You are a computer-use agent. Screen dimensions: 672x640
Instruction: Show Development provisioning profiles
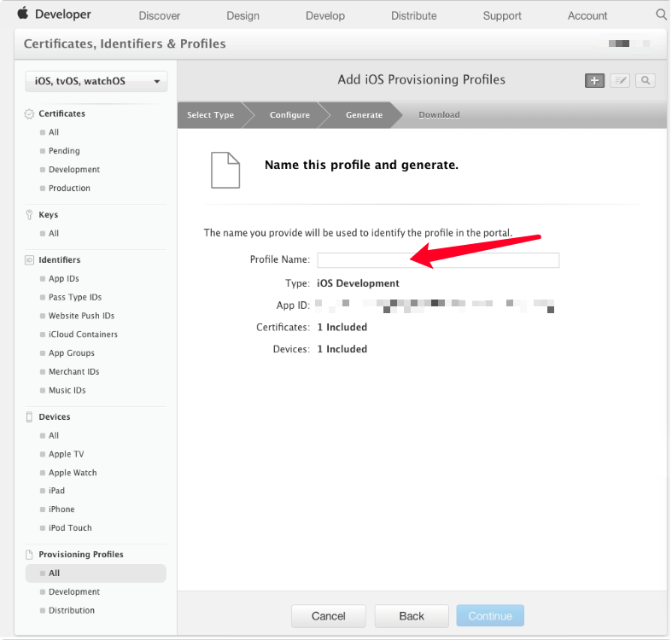[74, 592]
